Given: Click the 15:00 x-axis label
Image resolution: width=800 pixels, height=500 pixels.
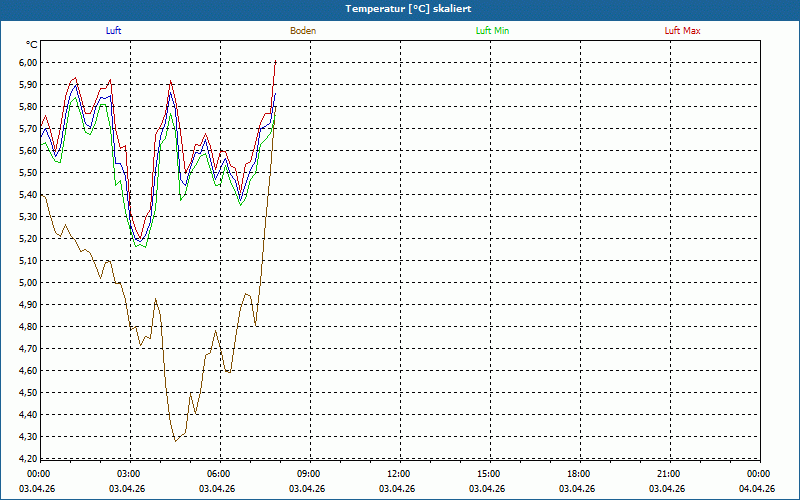Looking at the screenshot, I should pyautogui.click(x=489, y=474).
